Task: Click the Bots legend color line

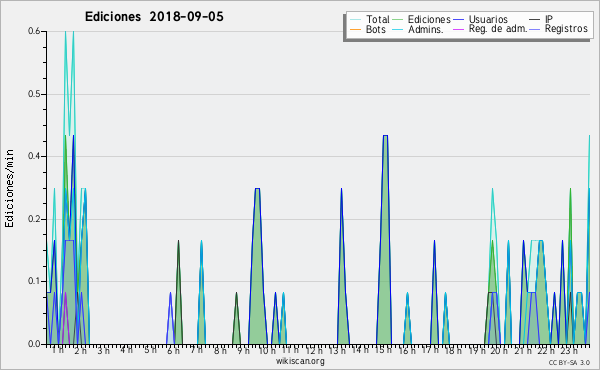Action: [355, 29]
